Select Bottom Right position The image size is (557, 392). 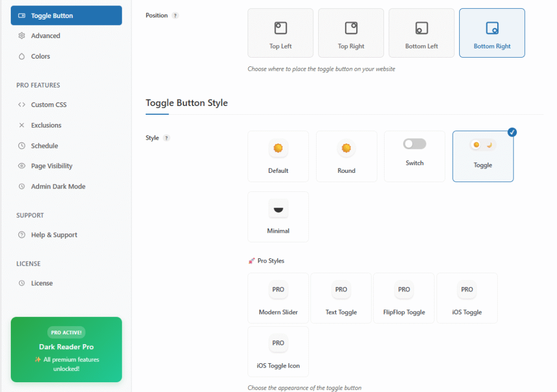coord(492,33)
